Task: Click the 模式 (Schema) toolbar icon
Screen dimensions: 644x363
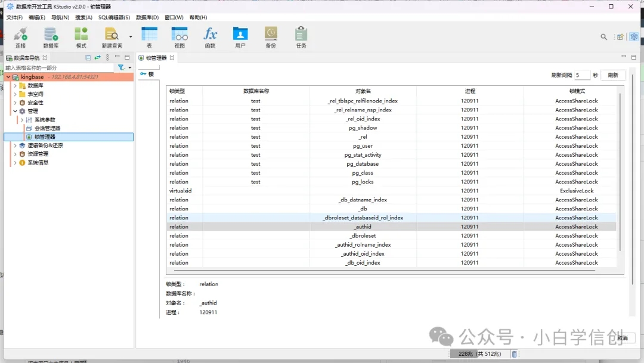Action: pos(81,38)
